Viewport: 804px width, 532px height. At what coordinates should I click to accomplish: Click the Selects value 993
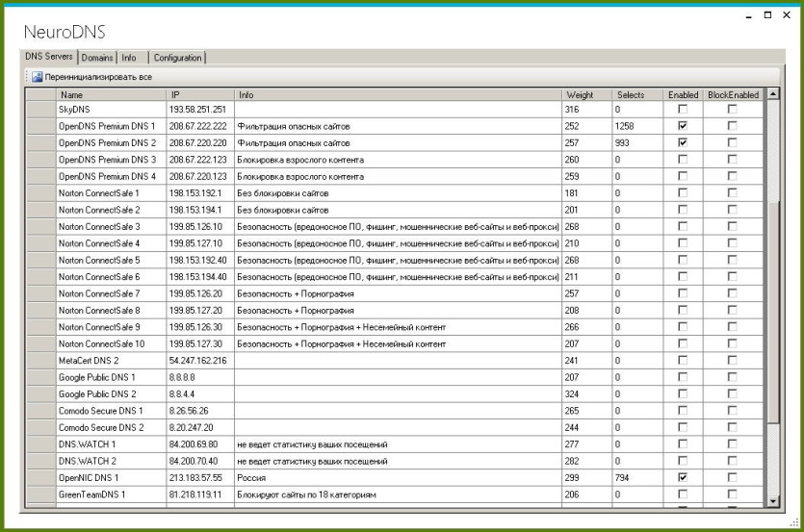point(637,143)
